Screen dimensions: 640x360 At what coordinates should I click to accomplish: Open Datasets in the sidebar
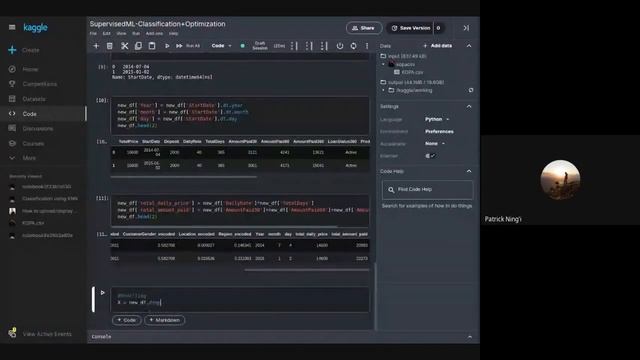[34, 99]
